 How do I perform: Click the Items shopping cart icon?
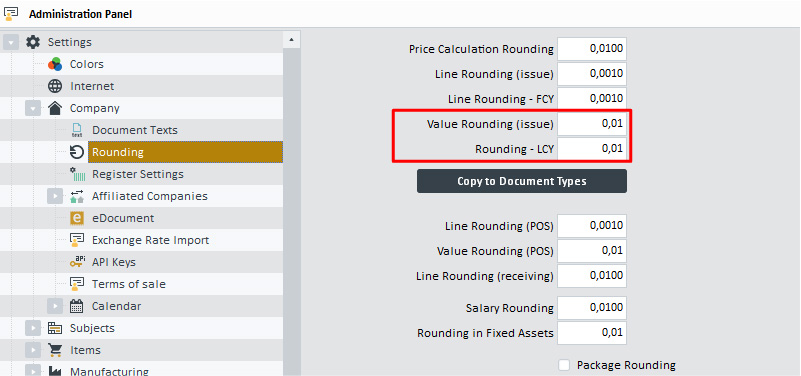pyautogui.click(x=55, y=350)
